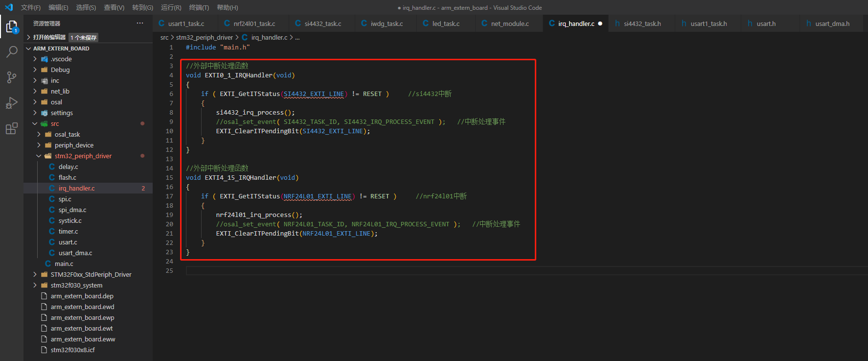Viewport: 868px width, 361px height.
Task: Open the Search view in activity bar
Action: point(12,52)
